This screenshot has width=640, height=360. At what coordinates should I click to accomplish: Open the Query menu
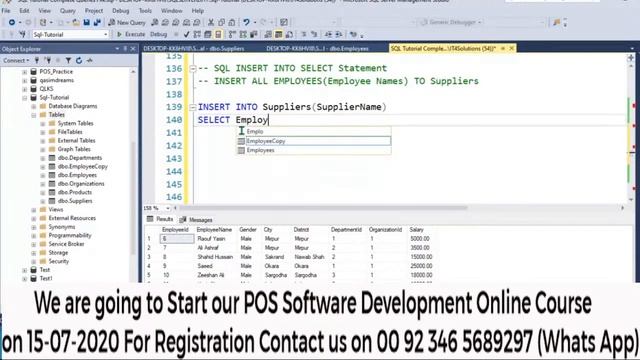coord(67,11)
